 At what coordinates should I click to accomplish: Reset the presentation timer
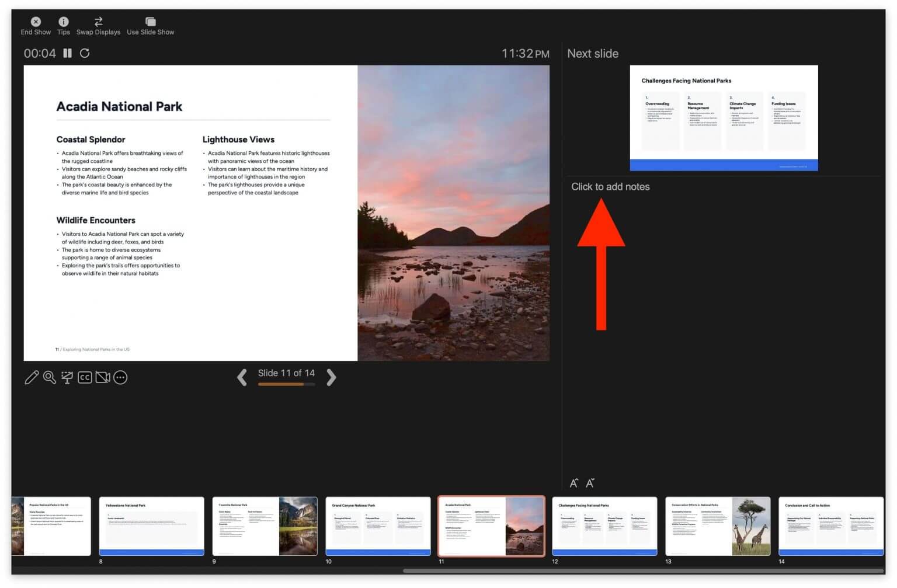click(85, 53)
